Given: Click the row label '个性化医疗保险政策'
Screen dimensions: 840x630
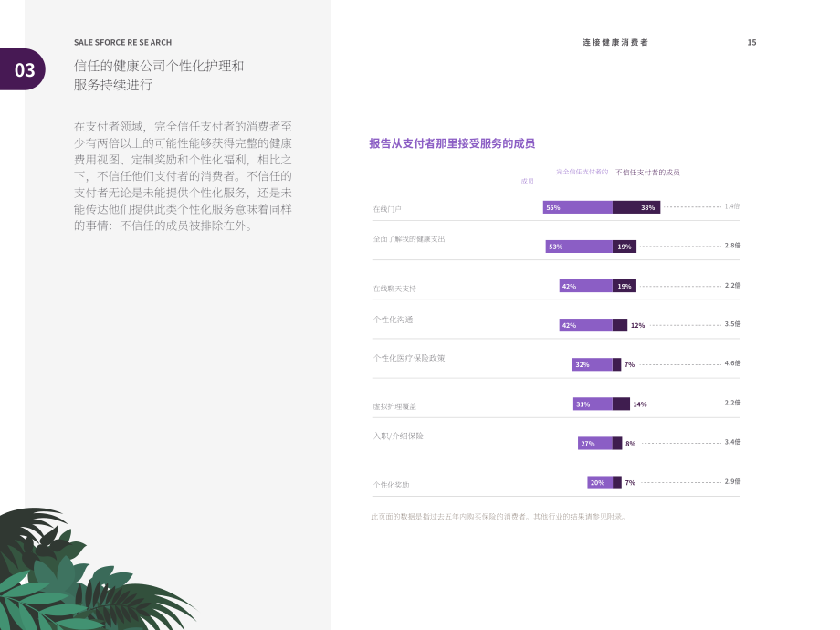Looking at the screenshot, I should click(409, 358).
